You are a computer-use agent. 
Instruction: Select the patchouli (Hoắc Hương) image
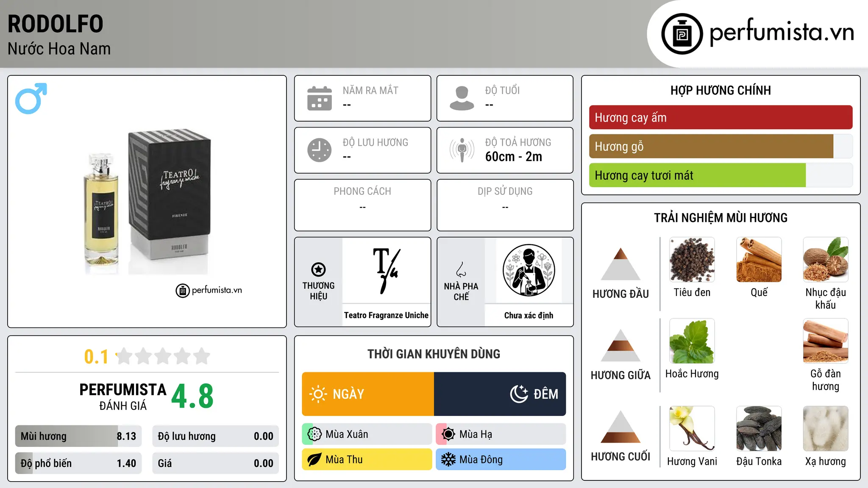(x=692, y=341)
